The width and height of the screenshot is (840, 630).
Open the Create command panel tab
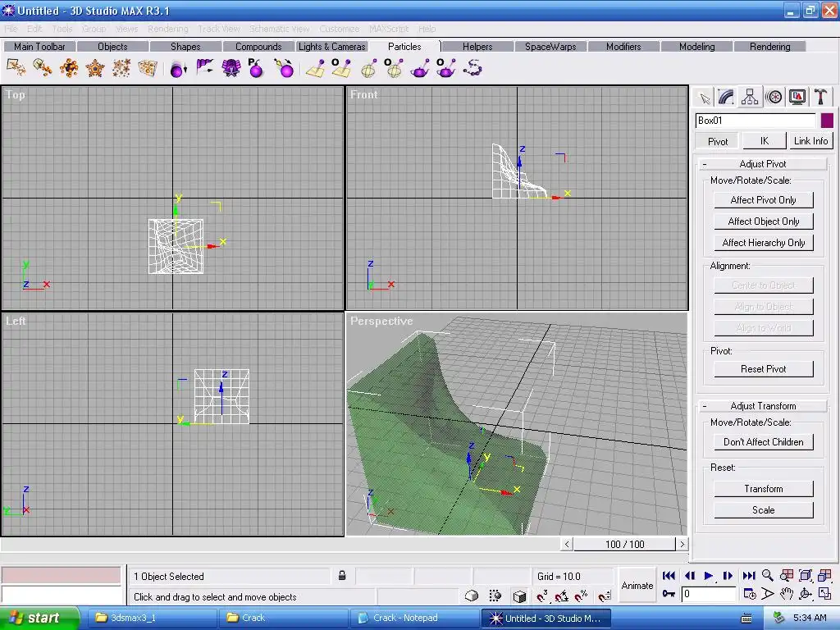[705, 98]
